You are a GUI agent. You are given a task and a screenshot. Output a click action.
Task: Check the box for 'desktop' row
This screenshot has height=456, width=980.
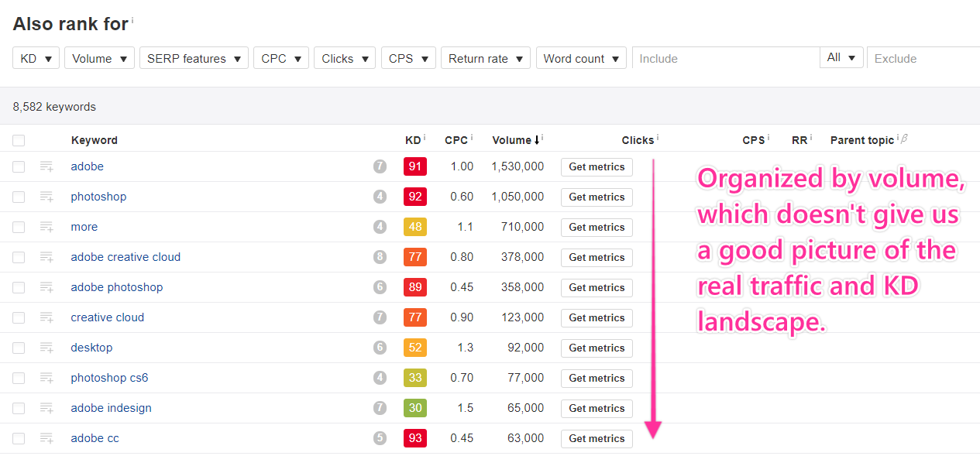click(19, 348)
